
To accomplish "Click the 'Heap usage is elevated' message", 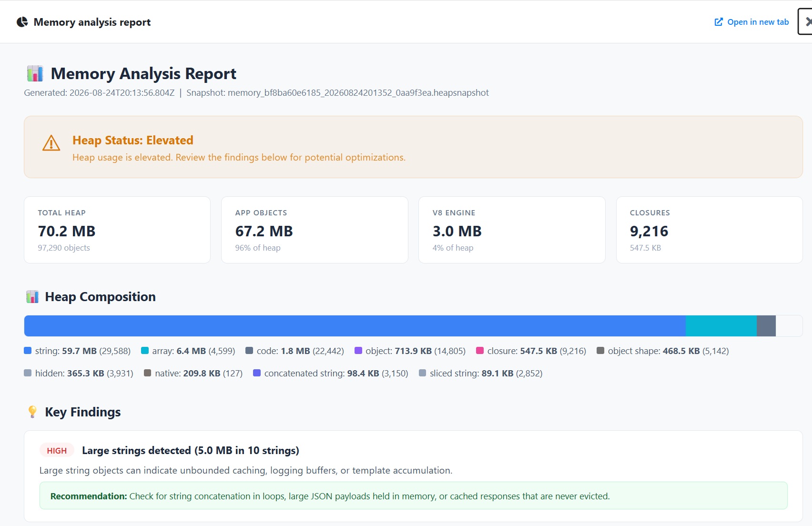I will (239, 157).
